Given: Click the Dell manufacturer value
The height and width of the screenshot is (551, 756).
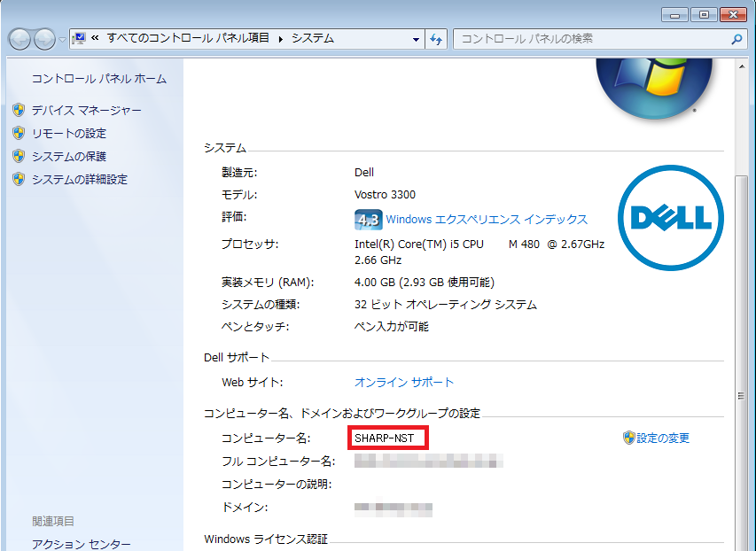Looking at the screenshot, I should coord(364,173).
